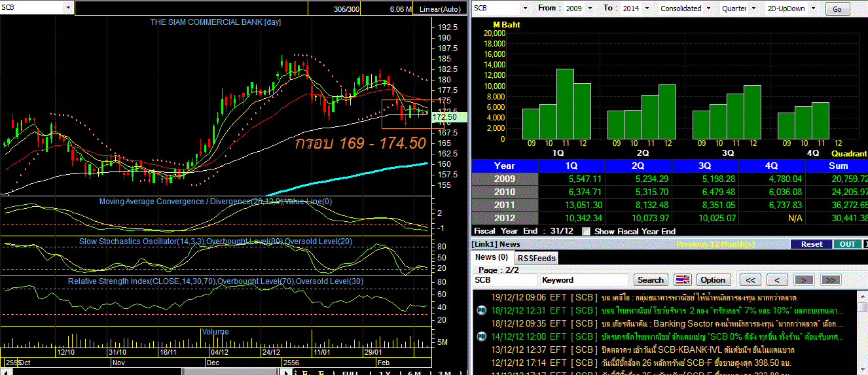Open the From year 2009 dropdown
The height and width of the screenshot is (375, 868).
pyautogui.click(x=591, y=9)
